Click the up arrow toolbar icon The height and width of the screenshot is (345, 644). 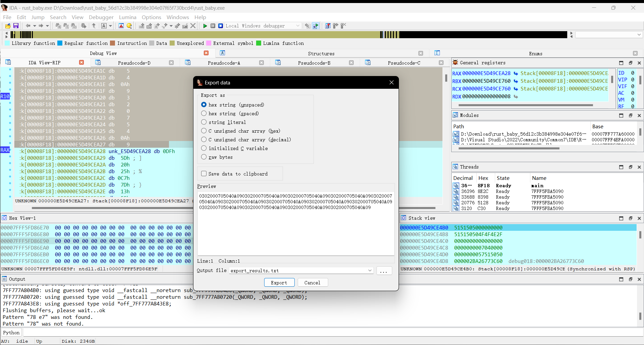coord(94,26)
